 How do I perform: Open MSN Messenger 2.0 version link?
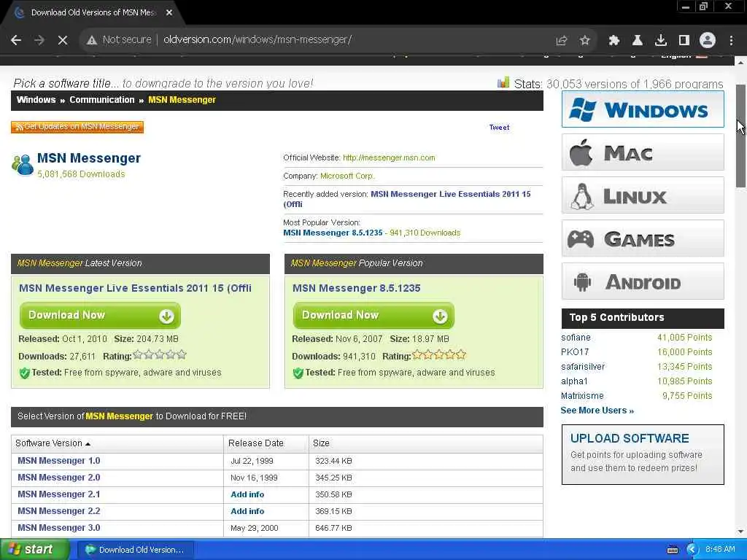click(x=58, y=478)
